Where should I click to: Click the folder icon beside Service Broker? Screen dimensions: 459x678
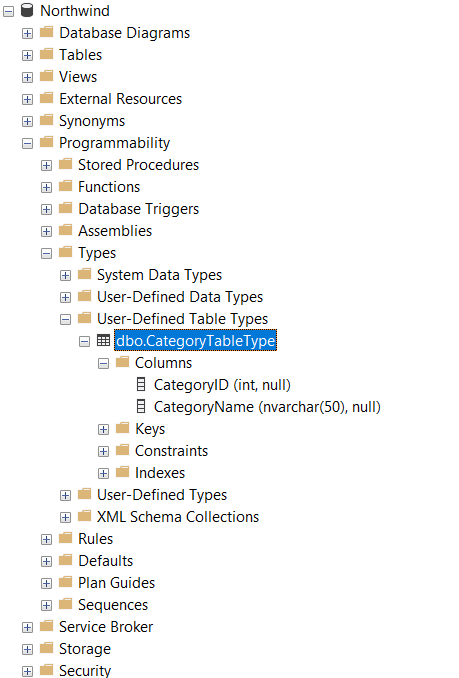coord(47,626)
